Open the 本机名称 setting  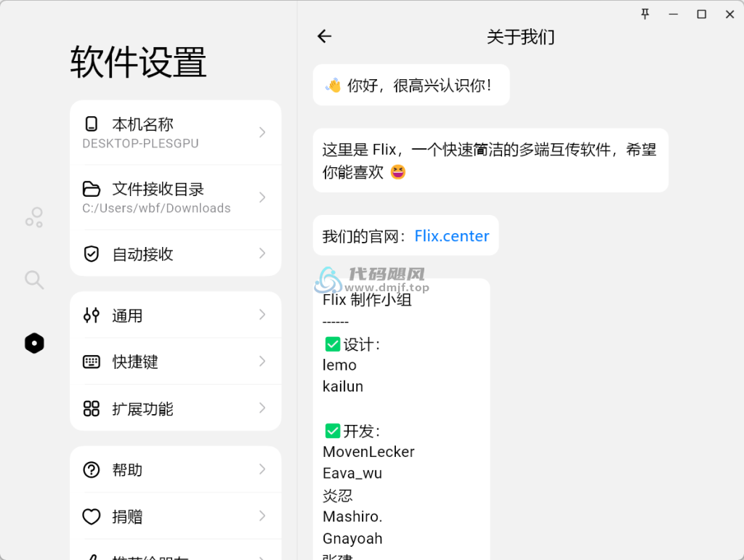point(176,133)
